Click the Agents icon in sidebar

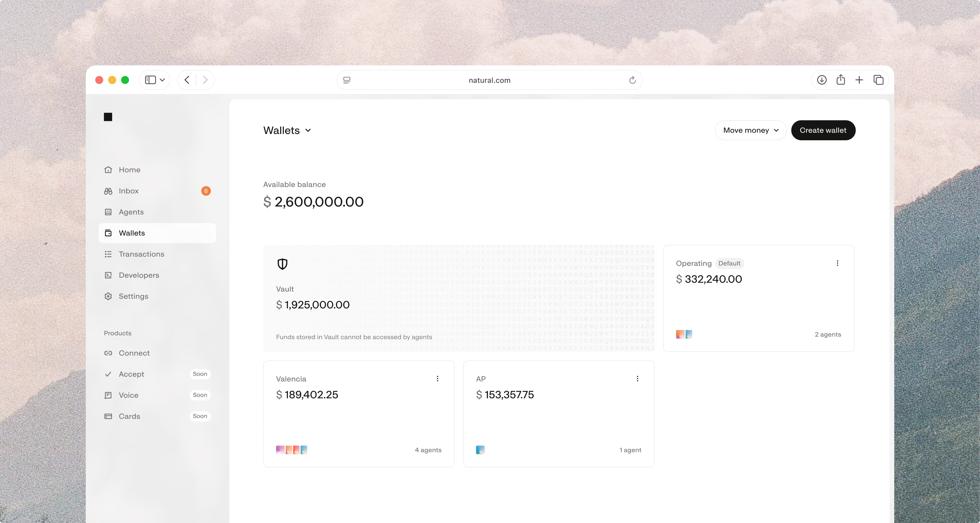click(x=108, y=212)
